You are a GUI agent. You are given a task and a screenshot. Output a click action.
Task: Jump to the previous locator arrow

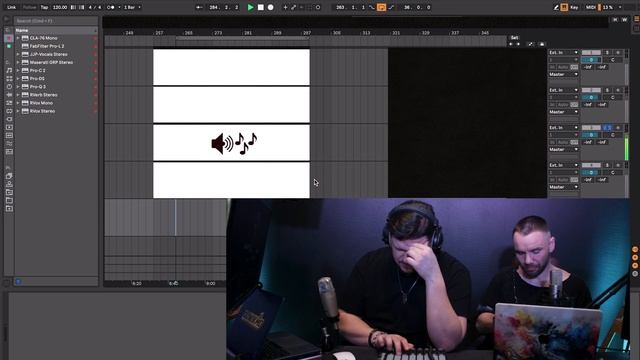[511, 44]
